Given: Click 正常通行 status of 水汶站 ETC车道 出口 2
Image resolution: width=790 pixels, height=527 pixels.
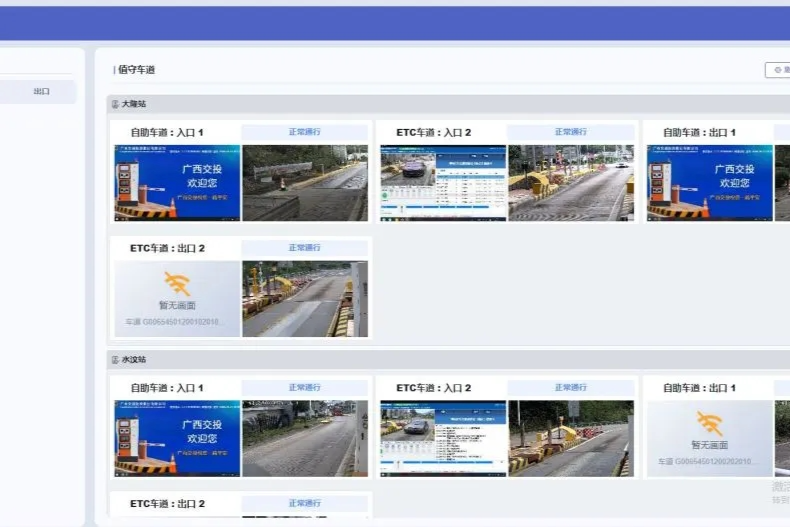Looking at the screenshot, I should pyautogui.click(x=305, y=503).
